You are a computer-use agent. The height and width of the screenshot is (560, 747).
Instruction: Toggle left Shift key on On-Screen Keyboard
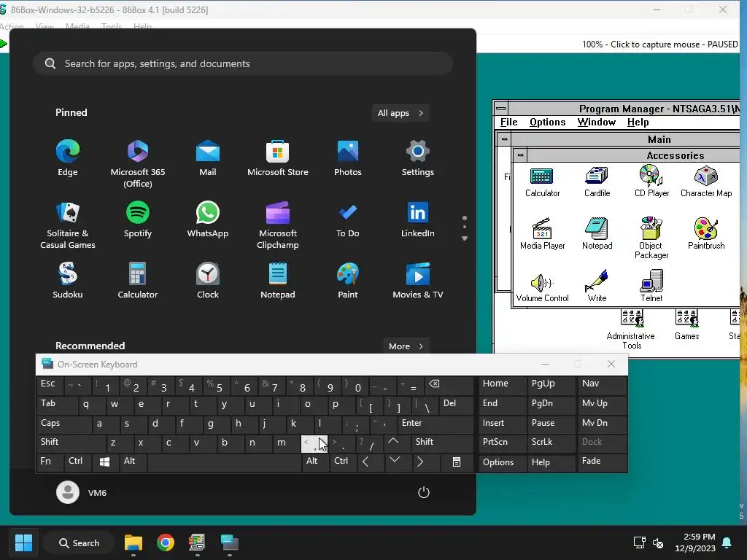[x=71, y=443]
